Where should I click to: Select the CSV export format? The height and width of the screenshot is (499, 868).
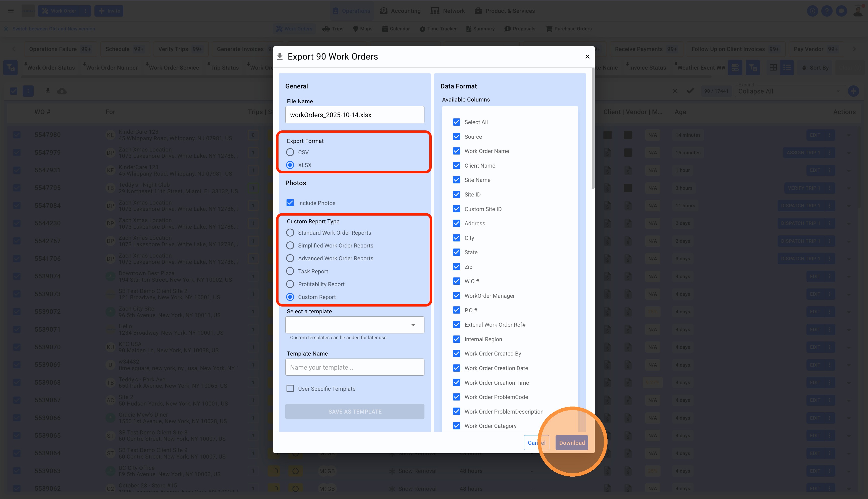290,152
